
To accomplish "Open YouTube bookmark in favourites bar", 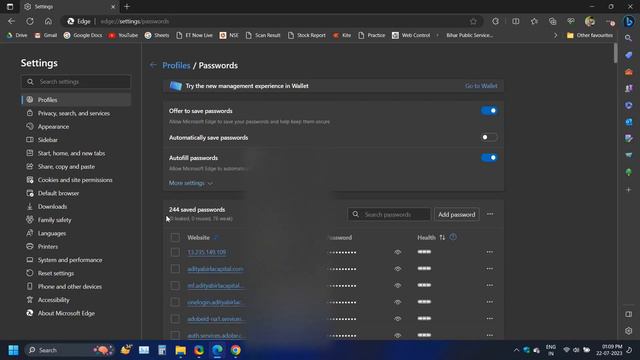I will (x=123, y=36).
